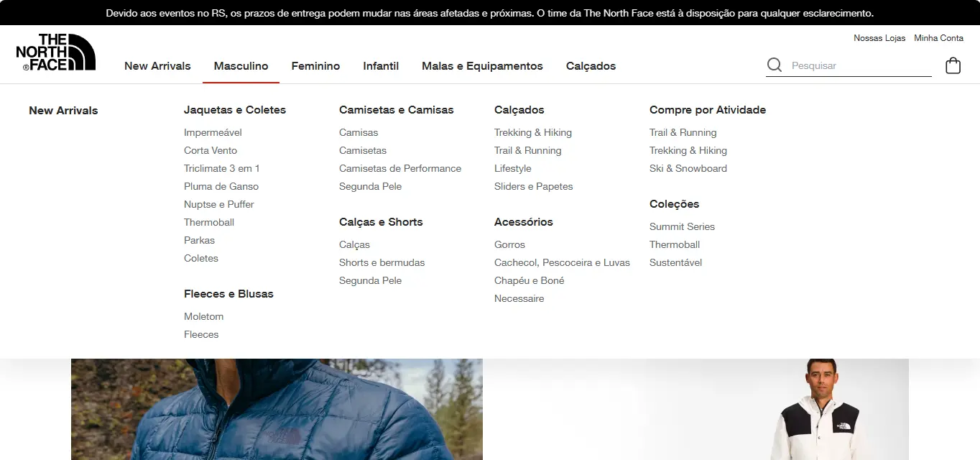Click New Arrivals heading in dropdown panel
The width and height of the screenshot is (980, 460).
point(63,110)
